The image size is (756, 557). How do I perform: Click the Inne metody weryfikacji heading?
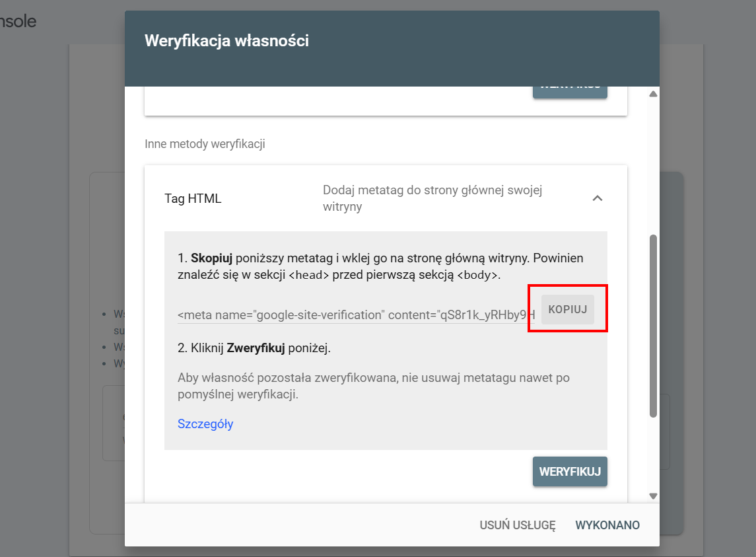point(205,143)
